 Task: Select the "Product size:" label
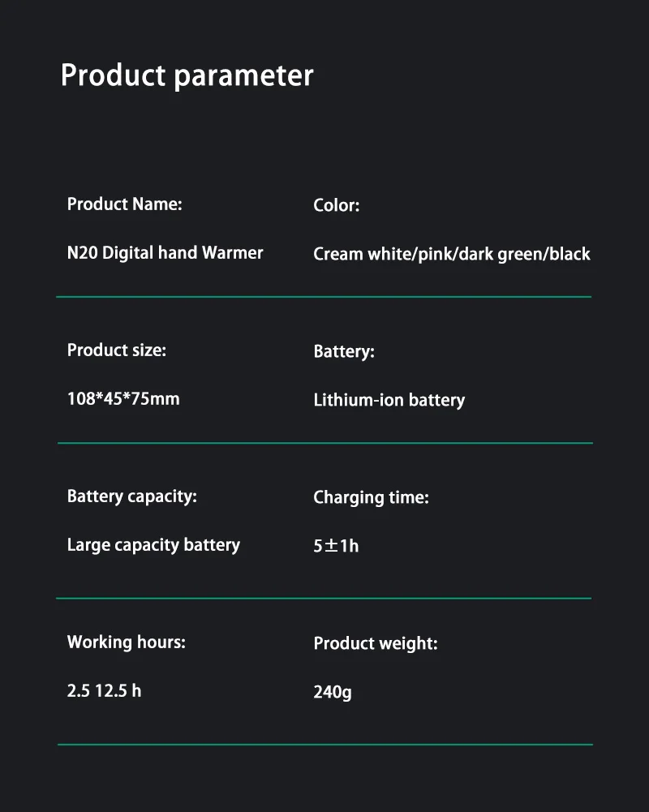(x=116, y=350)
